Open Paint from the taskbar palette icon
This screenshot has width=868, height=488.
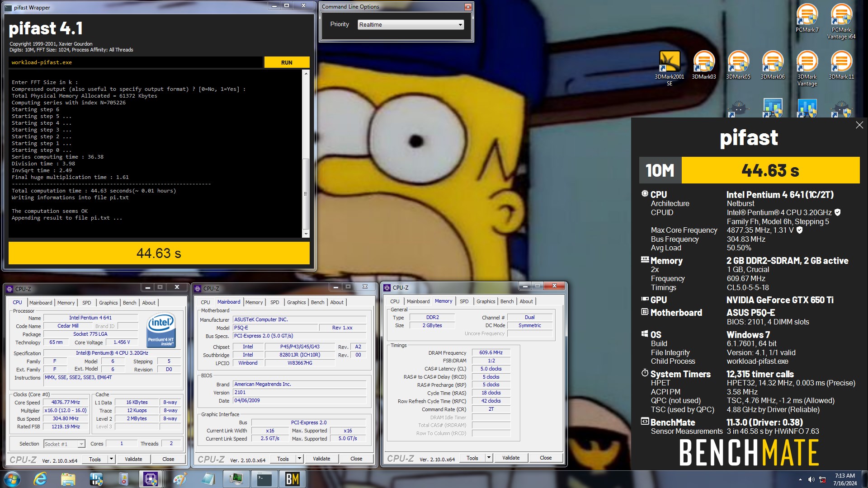179,479
